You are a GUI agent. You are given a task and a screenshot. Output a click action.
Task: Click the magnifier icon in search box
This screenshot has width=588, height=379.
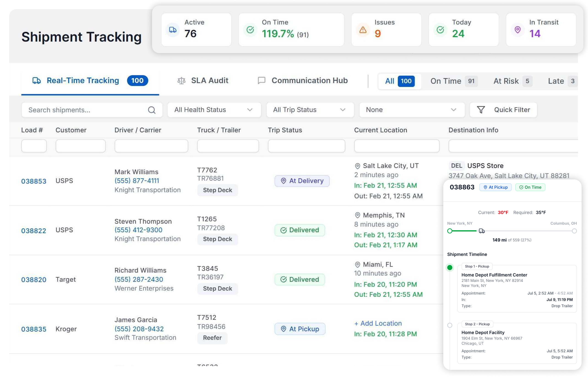coord(152,110)
